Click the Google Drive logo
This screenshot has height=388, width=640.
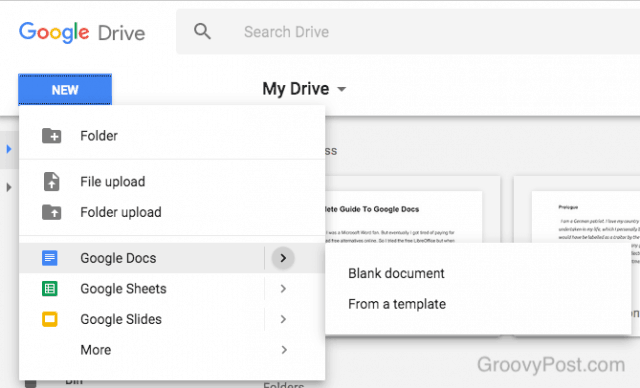tap(82, 32)
